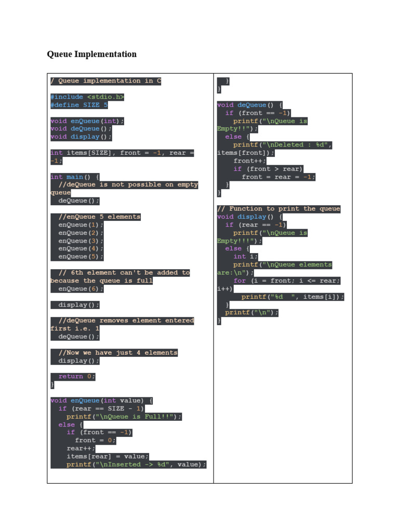Click 'int items[SIZE], front = -1, rear =' line

tap(122, 153)
